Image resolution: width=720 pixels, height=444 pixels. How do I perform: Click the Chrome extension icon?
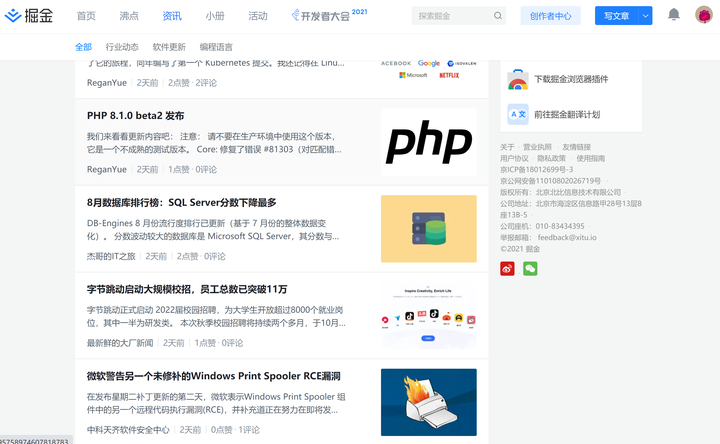pyautogui.click(x=518, y=79)
